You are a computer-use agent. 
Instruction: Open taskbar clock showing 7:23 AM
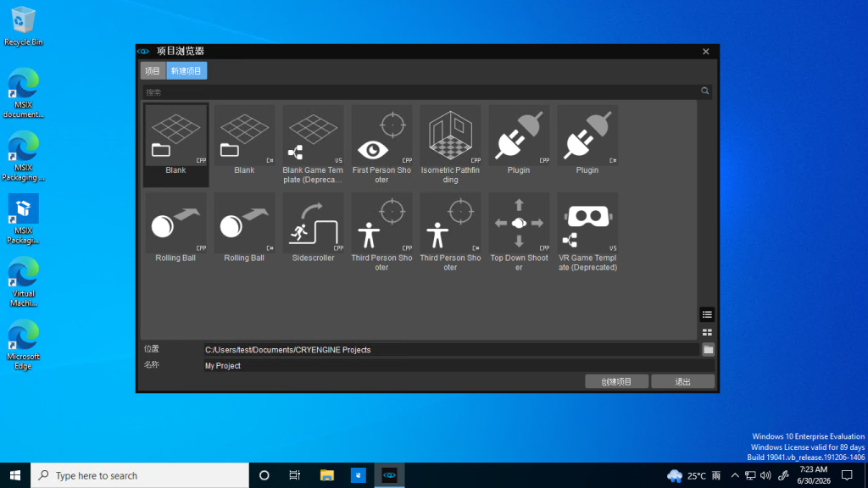pos(814,475)
